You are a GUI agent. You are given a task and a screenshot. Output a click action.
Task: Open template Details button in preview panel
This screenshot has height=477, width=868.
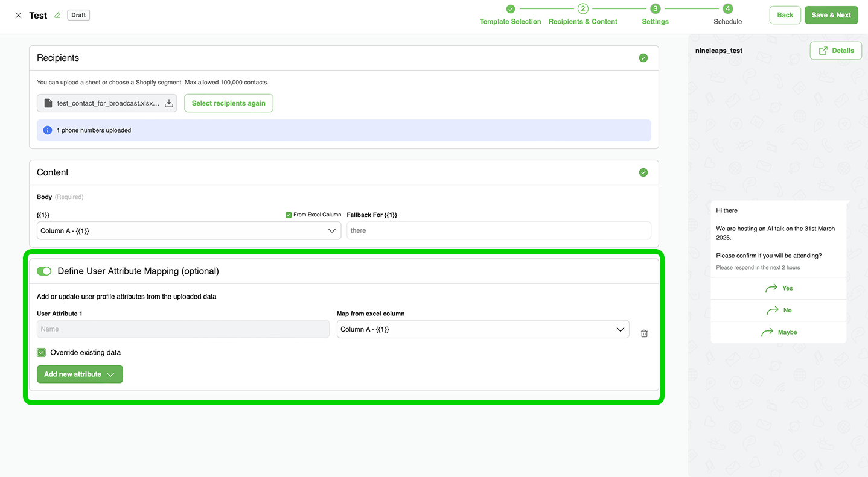click(835, 51)
